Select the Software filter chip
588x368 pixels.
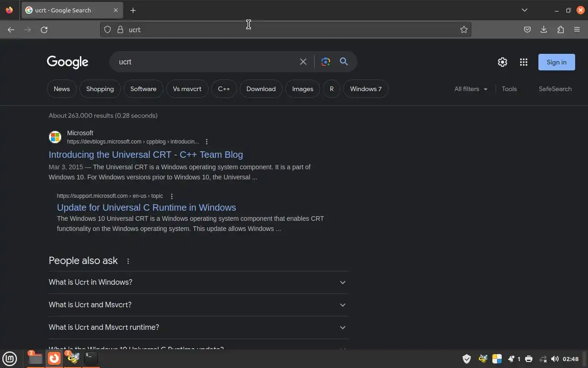(143, 89)
